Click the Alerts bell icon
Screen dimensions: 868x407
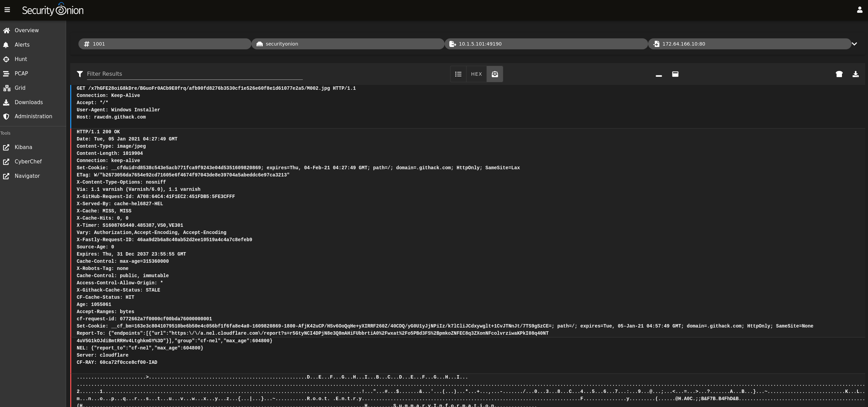point(6,45)
